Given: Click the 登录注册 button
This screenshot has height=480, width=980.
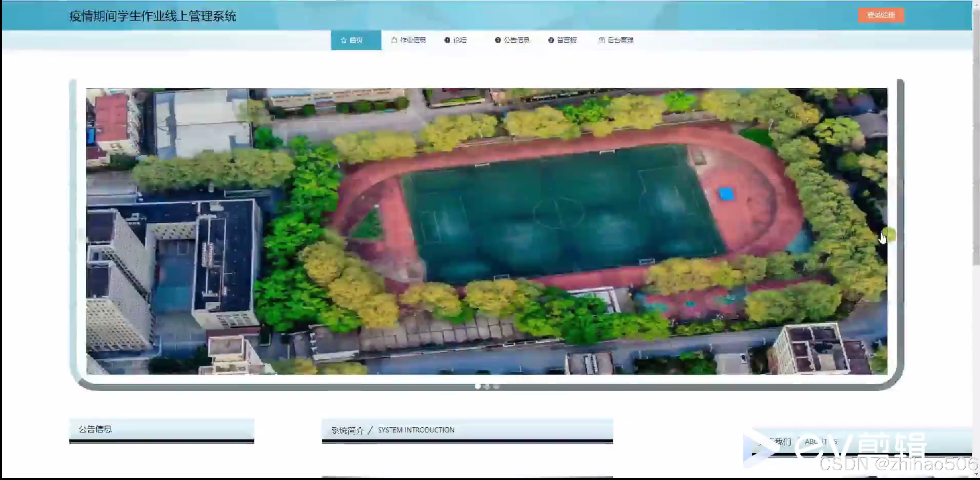Looking at the screenshot, I should (881, 15).
